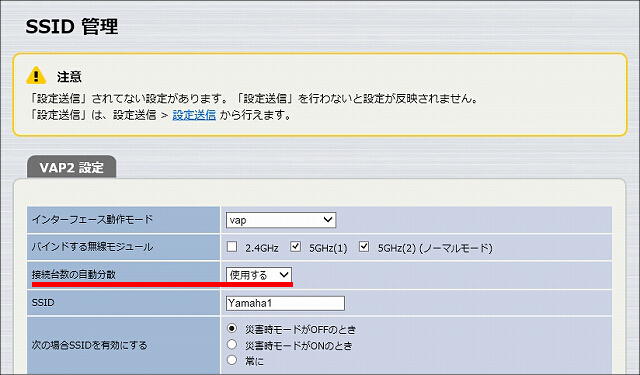The height and width of the screenshot is (375, 640).
Task: Select the 常に radio button
Action: (232, 360)
